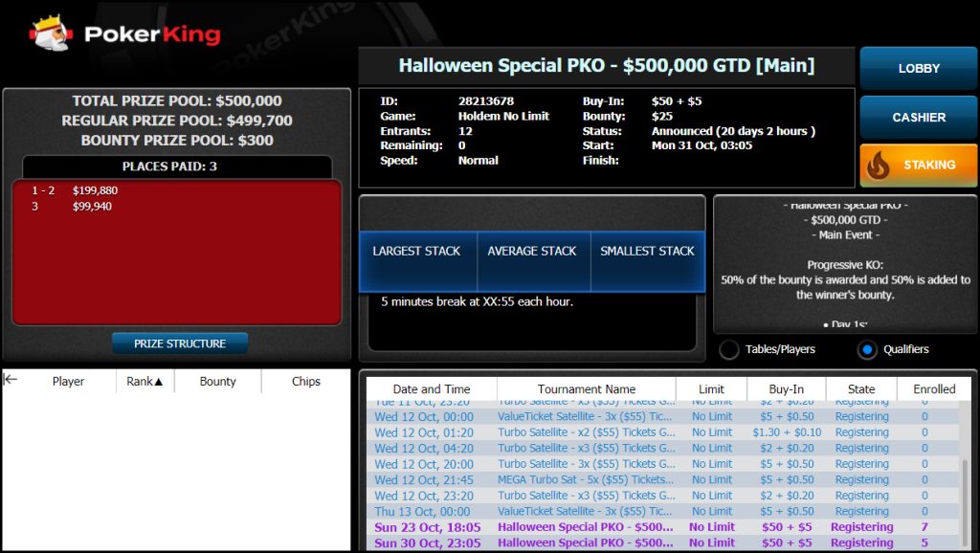
Task: Go back to the Lobby
Action: point(918,68)
